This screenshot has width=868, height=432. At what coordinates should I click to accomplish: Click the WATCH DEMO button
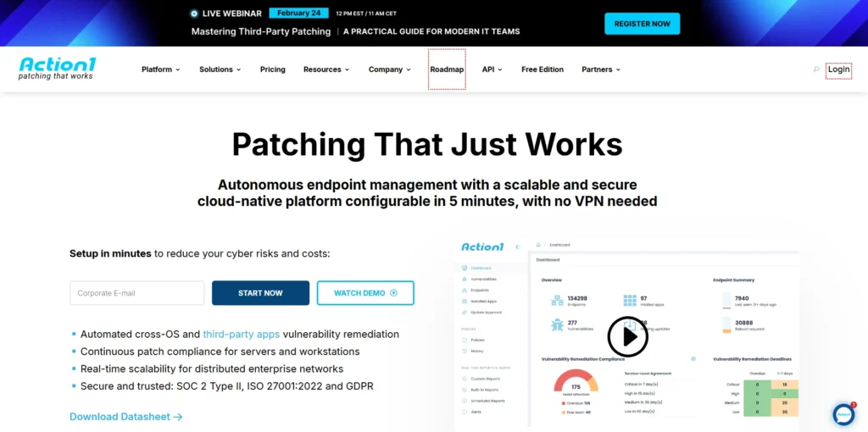(365, 293)
